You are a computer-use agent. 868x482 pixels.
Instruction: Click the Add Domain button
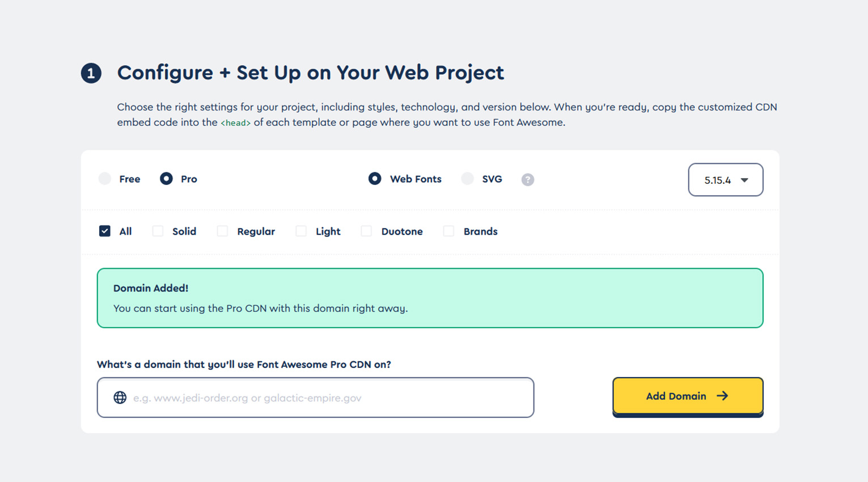pos(688,396)
